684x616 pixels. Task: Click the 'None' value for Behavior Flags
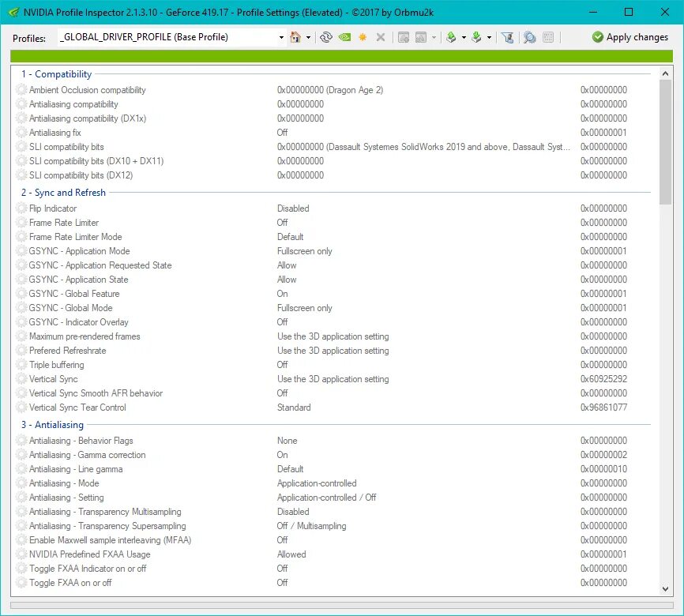click(287, 441)
